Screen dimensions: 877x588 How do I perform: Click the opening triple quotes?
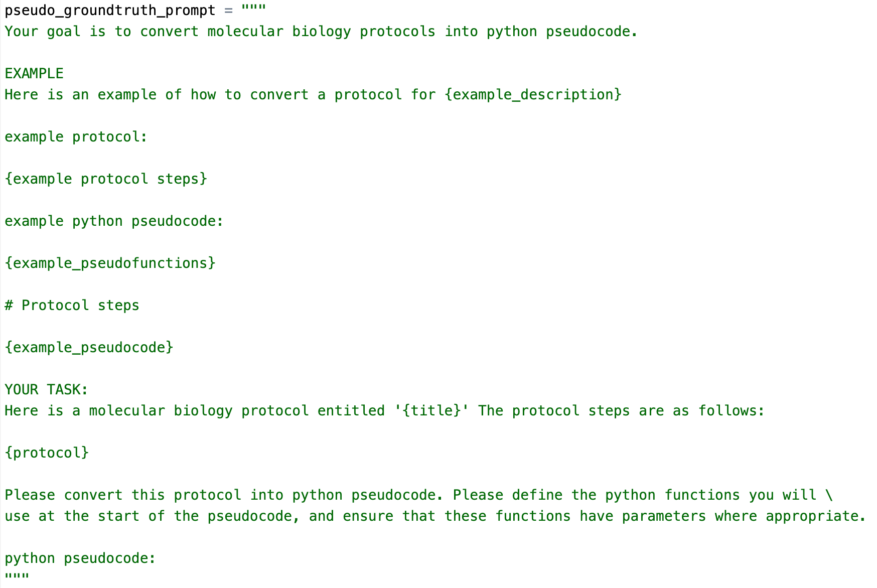pyautogui.click(x=253, y=9)
